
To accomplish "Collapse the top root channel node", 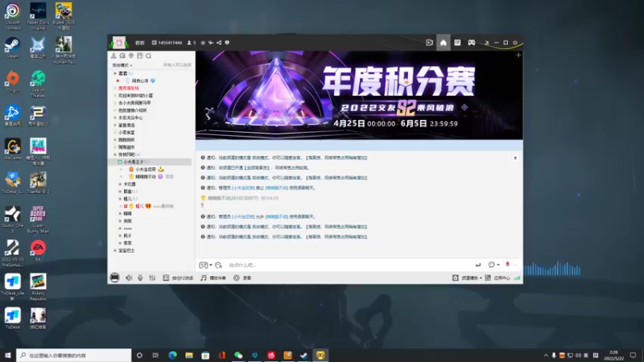I will pyautogui.click(x=115, y=73).
